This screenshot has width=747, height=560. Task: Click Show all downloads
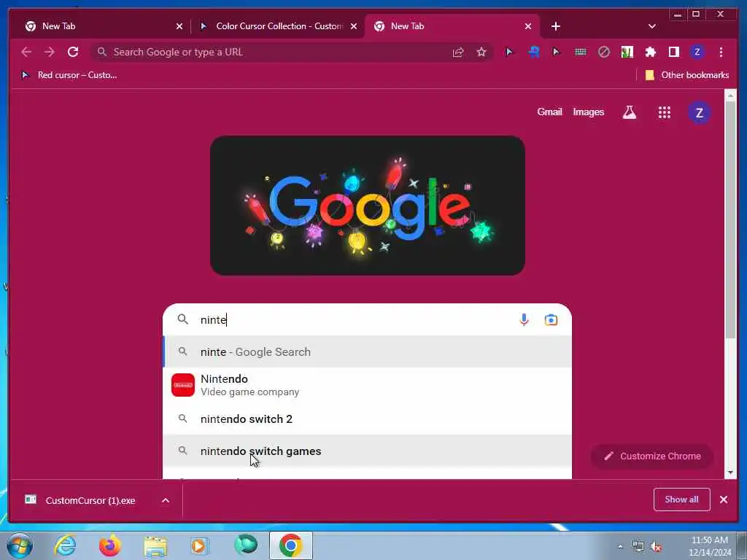(681, 499)
